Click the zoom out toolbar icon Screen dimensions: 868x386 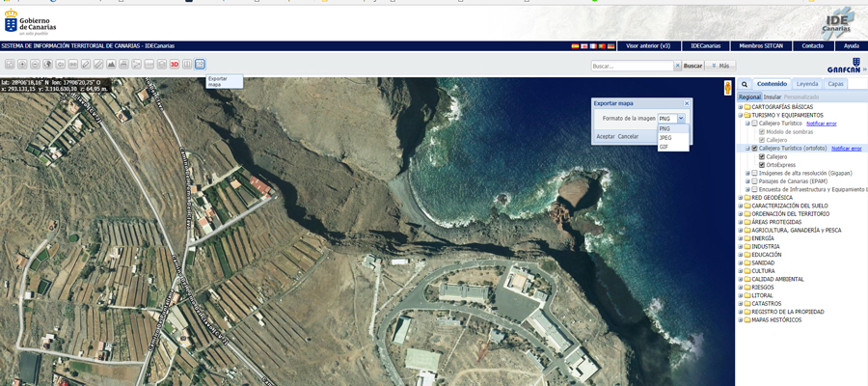(x=35, y=65)
